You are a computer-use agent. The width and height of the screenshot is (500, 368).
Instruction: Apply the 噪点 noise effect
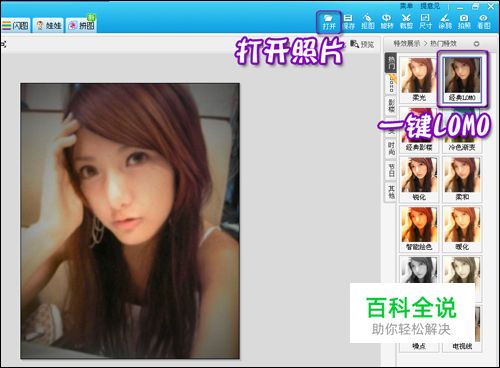click(419, 347)
